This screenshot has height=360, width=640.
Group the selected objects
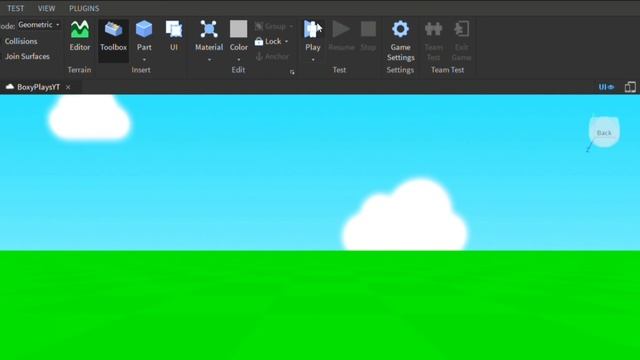(x=270, y=27)
